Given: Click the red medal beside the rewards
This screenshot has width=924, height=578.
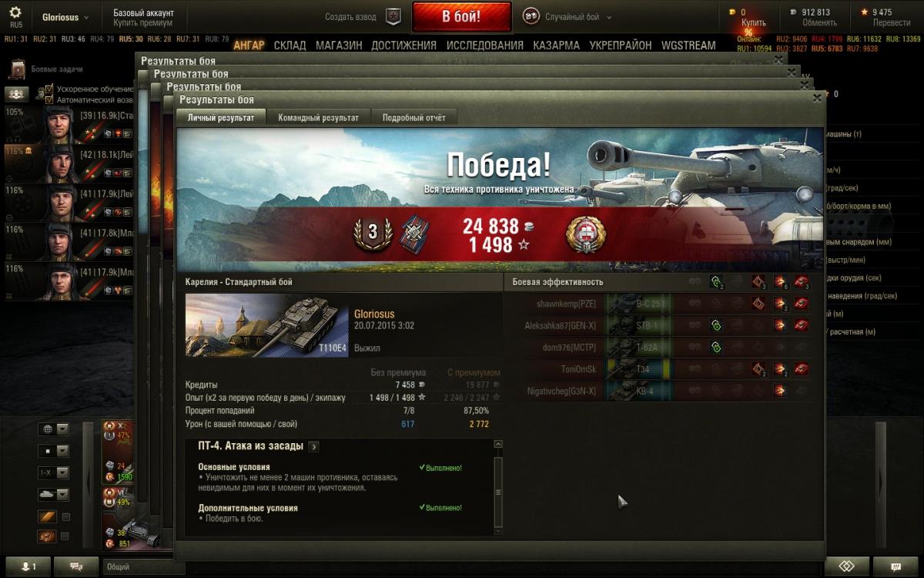Looking at the screenshot, I should pos(586,233).
